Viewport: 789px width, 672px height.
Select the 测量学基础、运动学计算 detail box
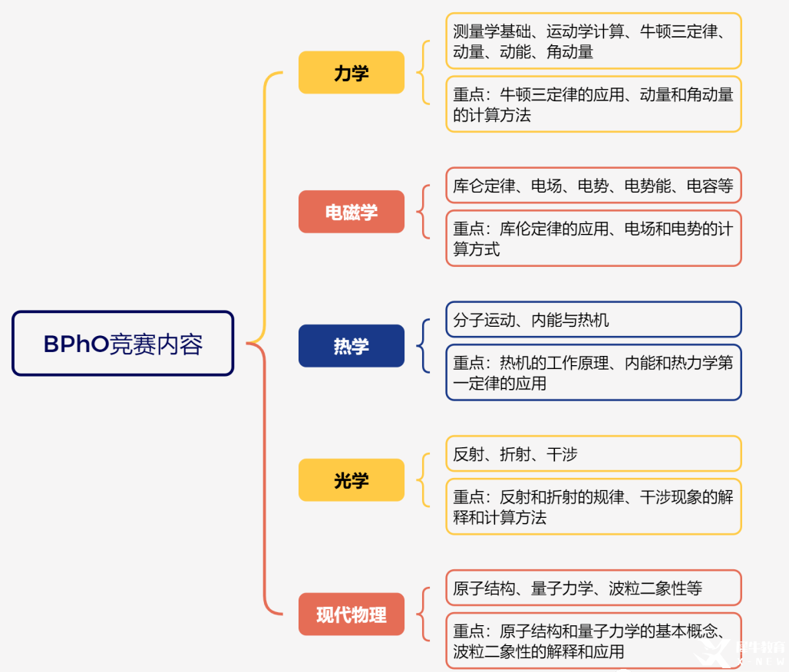(593, 41)
